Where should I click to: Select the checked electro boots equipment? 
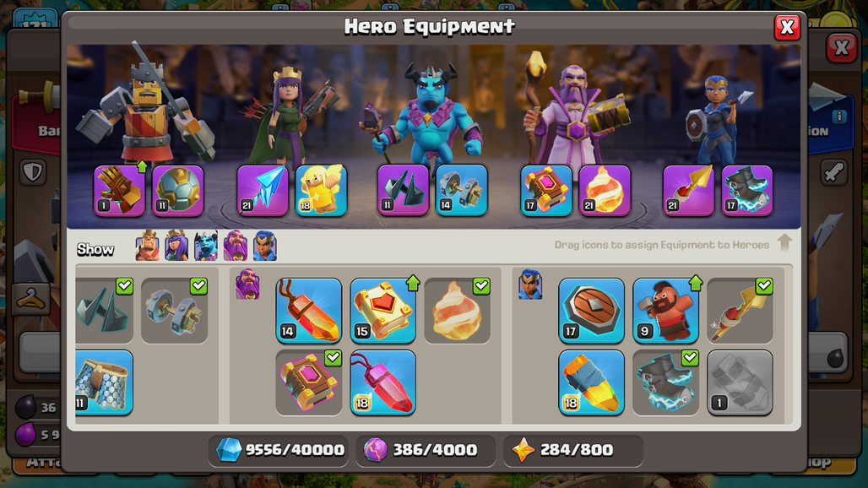[x=665, y=382]
